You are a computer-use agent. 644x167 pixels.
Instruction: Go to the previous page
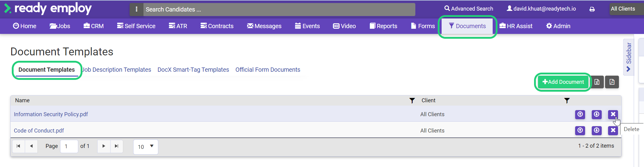[x=31, y=146]
